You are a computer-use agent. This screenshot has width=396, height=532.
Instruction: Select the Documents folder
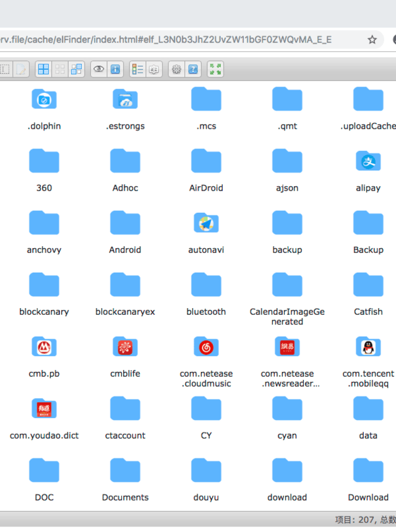pyautogui.click(x=125, y=471)
